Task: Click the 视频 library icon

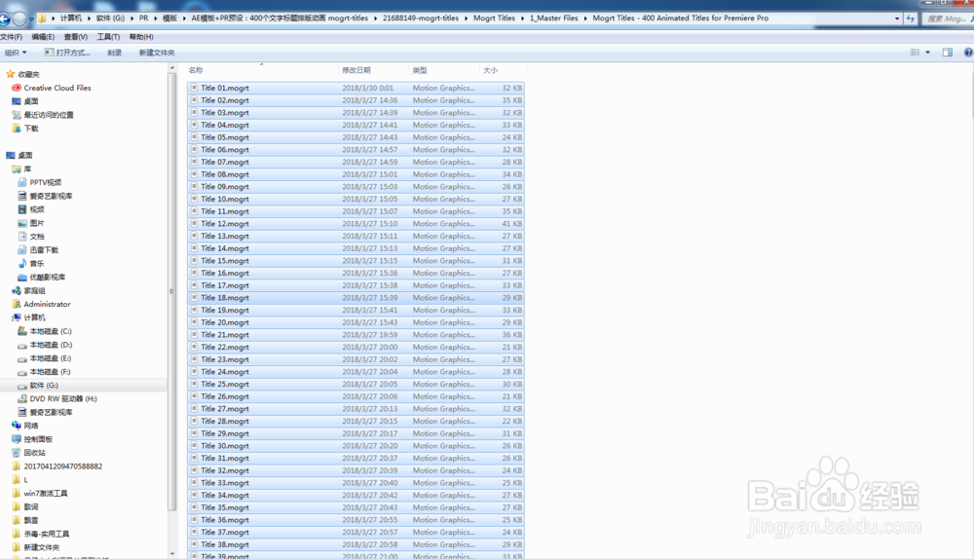Action: click(x=22, y=209)
